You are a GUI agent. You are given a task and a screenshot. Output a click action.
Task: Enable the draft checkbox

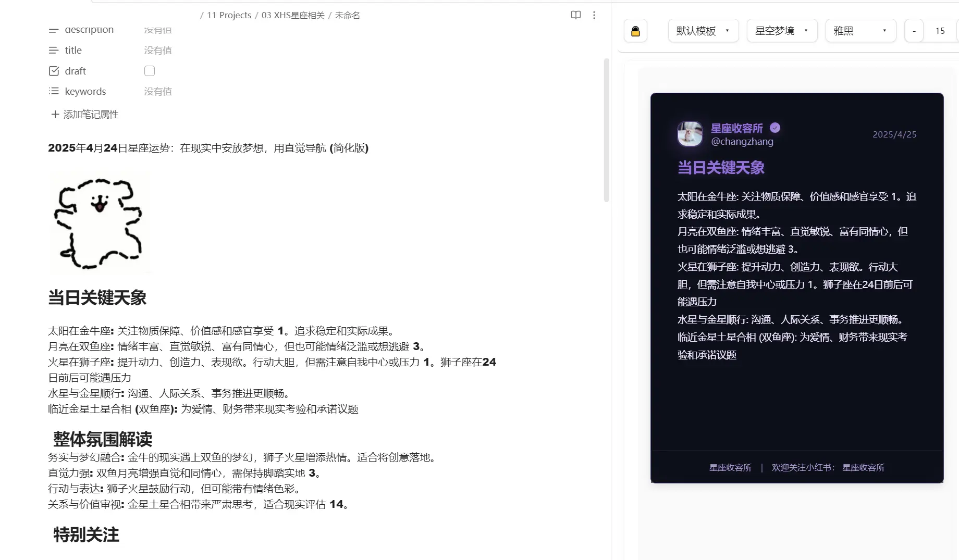click(x=150, y=71)
